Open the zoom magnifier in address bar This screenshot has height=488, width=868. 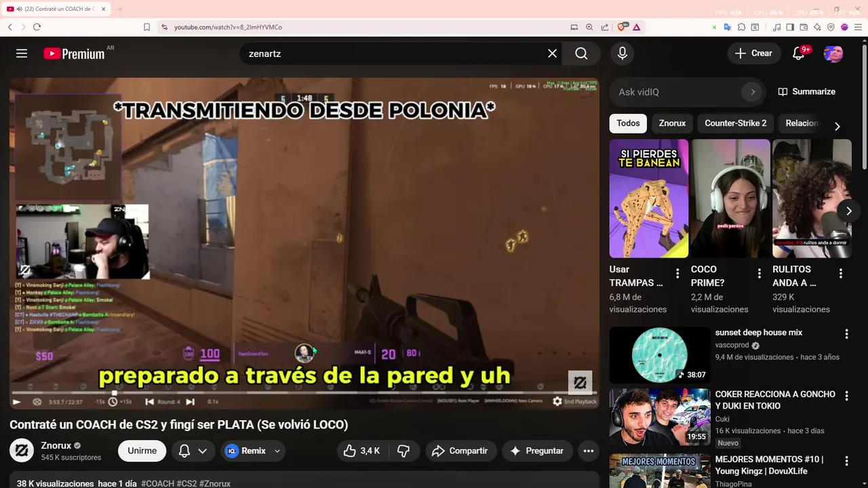589,27
